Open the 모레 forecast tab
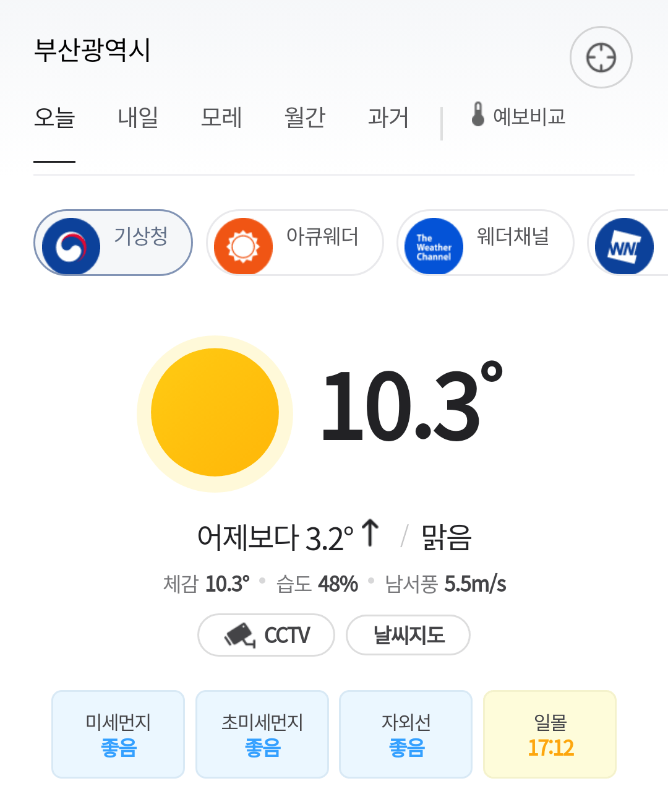 tap(221, 118)
